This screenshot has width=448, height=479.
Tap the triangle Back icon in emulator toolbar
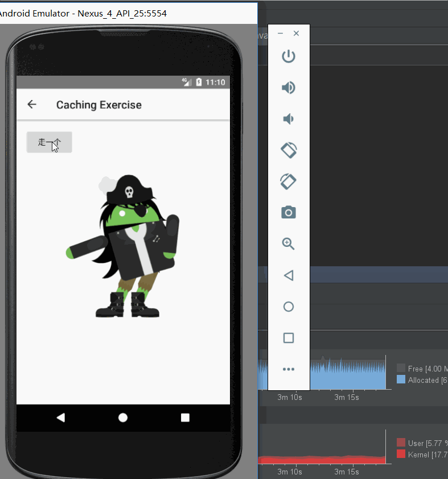tap(289, 275)
